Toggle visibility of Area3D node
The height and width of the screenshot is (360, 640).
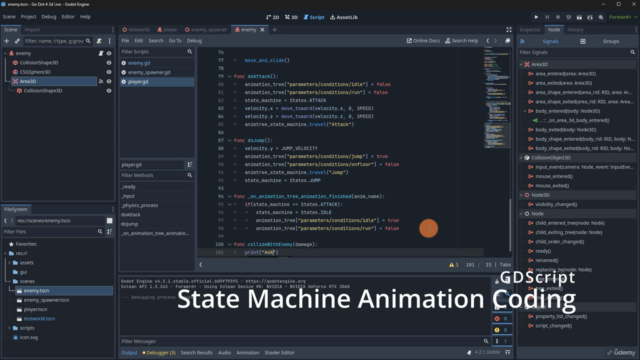point(109,81)
